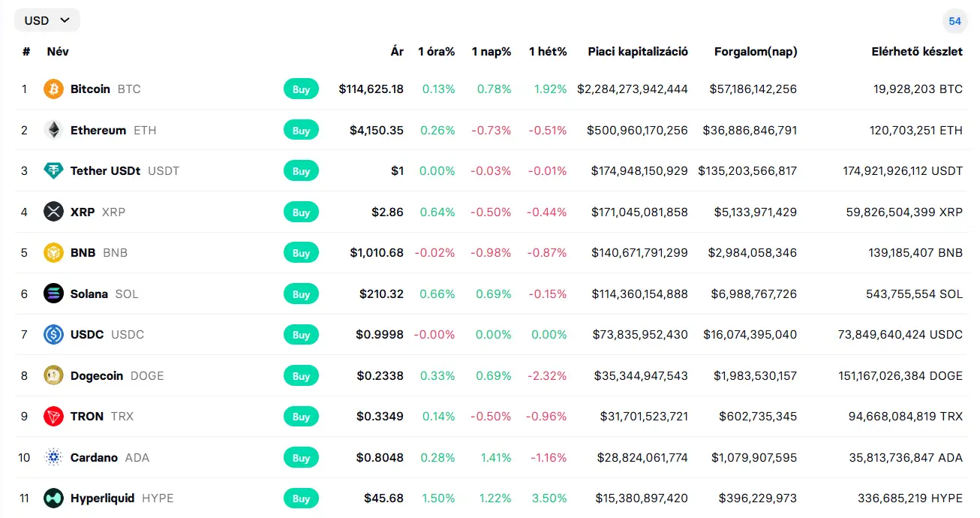This screenshot has width=980, height=518.
Task: Click the Bitcoin coin logo icon
Action: point(53,89)
